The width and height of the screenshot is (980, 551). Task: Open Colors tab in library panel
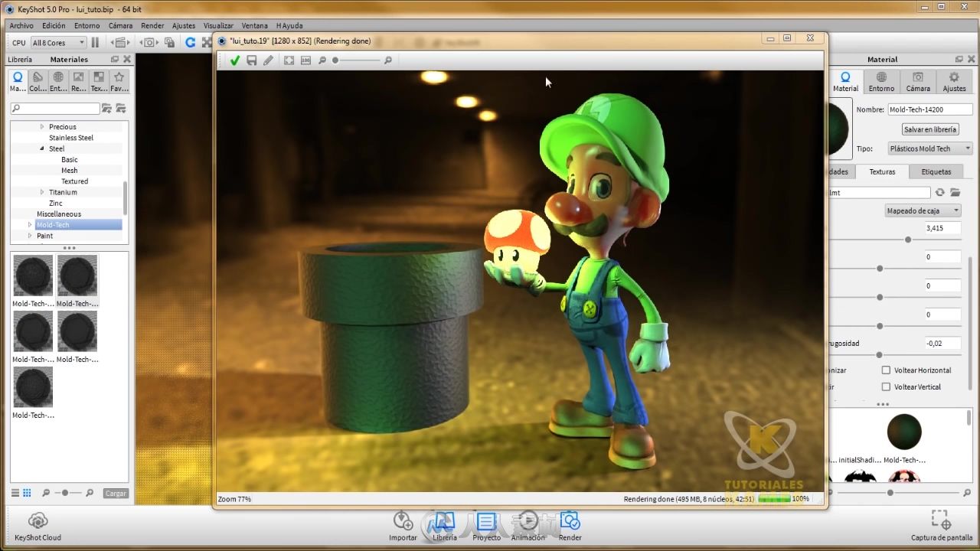coord(38,81)
